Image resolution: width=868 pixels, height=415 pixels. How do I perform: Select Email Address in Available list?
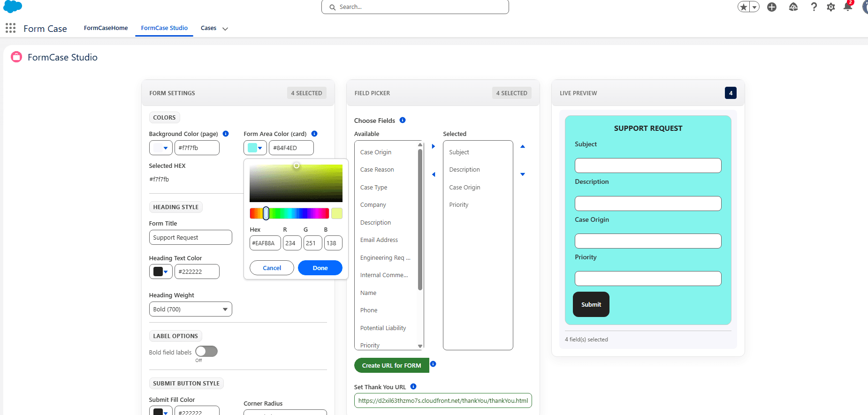pos(386,240)
